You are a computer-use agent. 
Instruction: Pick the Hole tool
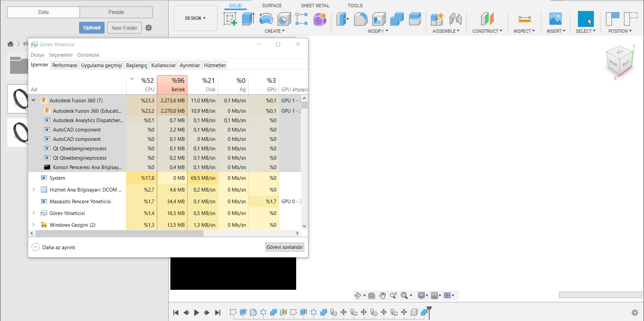[284, 19]
